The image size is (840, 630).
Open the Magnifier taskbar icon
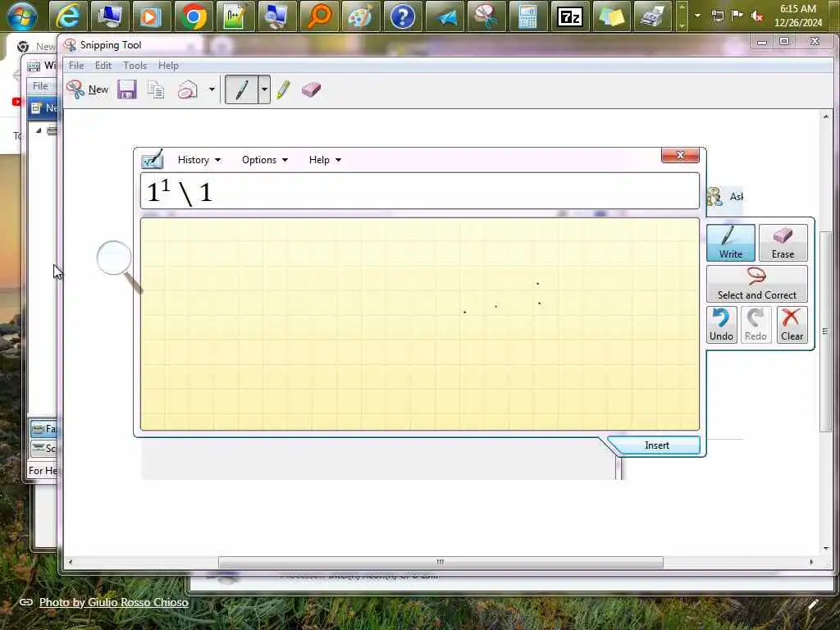319,16
